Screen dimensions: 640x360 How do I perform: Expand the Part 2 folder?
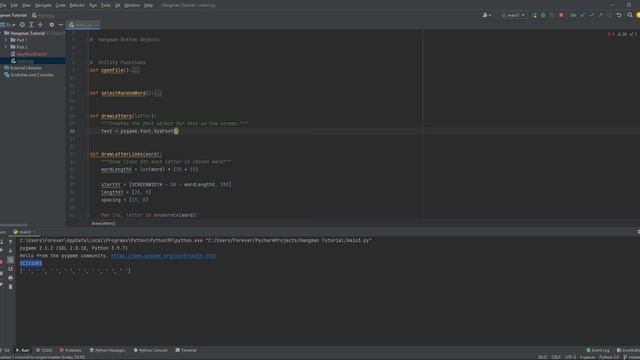pyautogui.click(x=6, y=47)
